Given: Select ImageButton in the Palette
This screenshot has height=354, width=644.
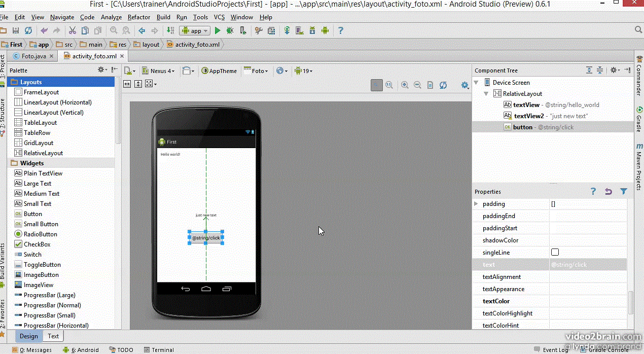Looking at the screenshot, I should [37, 274].
